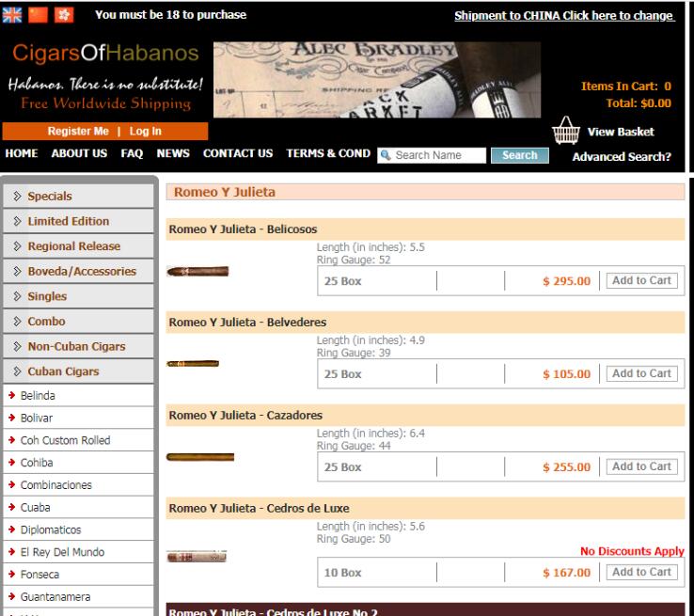Screen dimensions: 694x616
Task: Click the Cazadores cigar thumbnail
Action: 200,457
